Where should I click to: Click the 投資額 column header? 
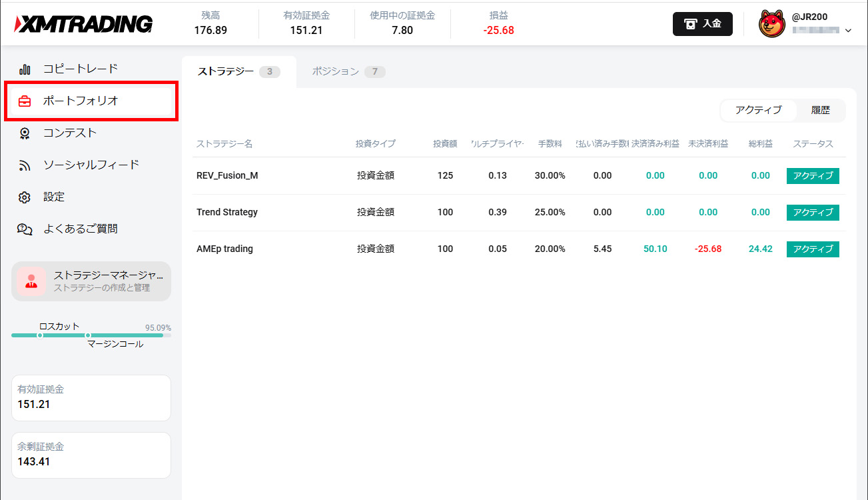[x=445, y=144]
